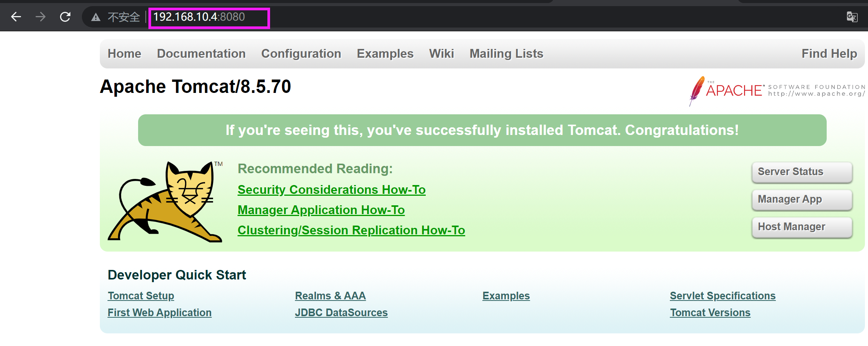Follow the JDBC DataSources link
Viewport: 868px width, 346px height.
[341, 312]
